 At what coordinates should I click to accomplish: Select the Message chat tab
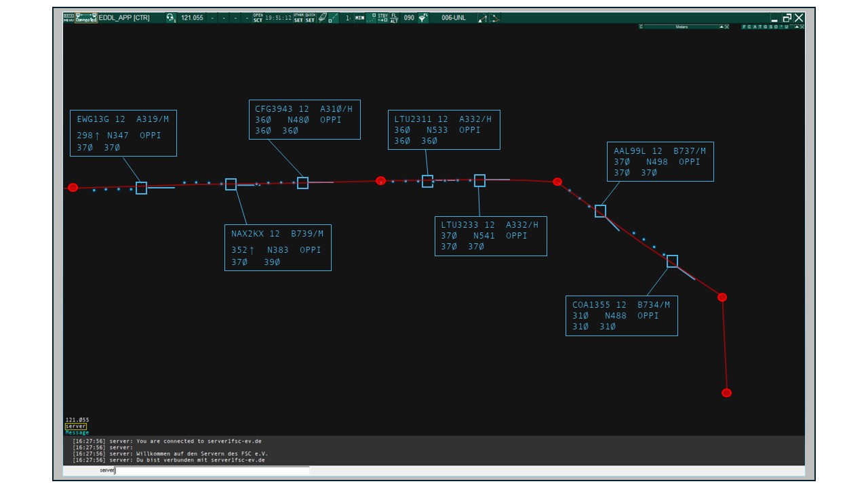[x=77, y=432]
